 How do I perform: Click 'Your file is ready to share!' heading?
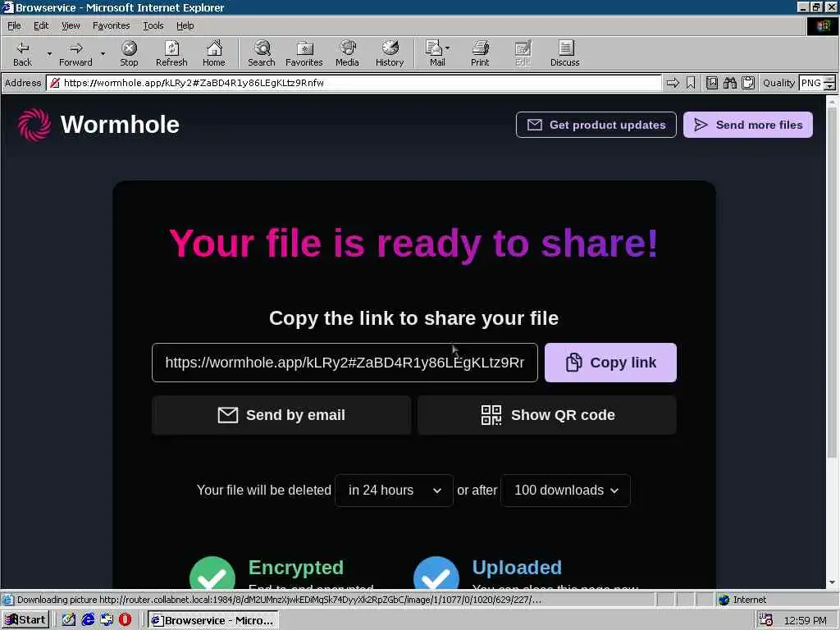413,244
